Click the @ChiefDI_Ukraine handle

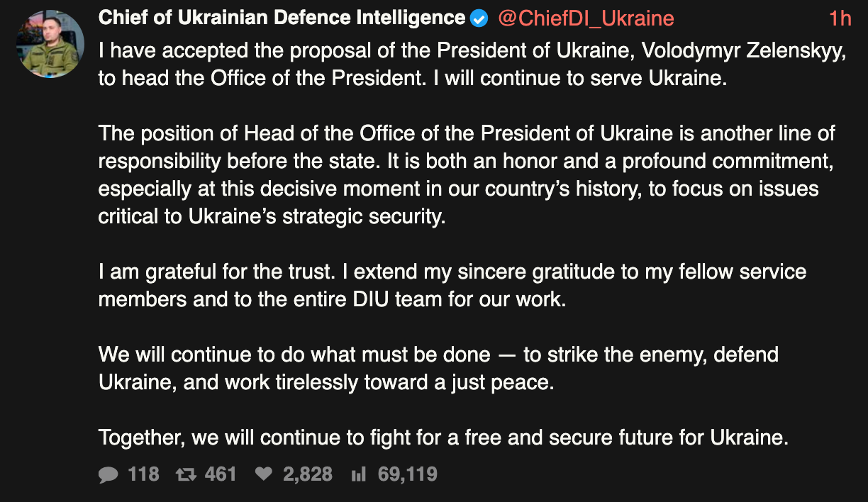pyautogui.click(x=586, y=18)
